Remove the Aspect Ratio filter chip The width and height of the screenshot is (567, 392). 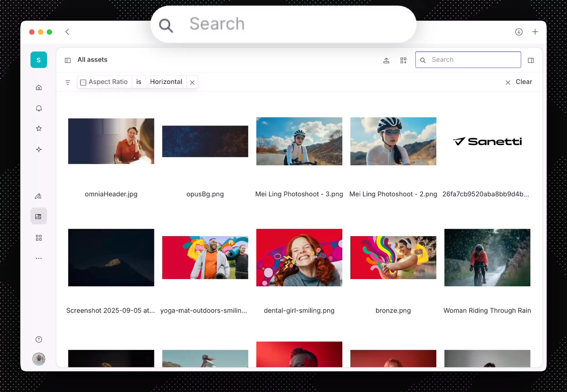[192, 82]
